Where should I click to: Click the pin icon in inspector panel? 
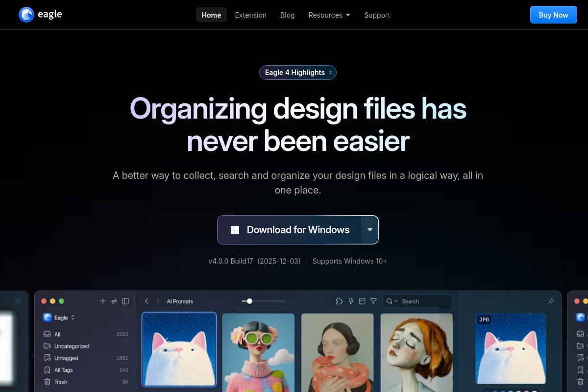click(551, 301)
